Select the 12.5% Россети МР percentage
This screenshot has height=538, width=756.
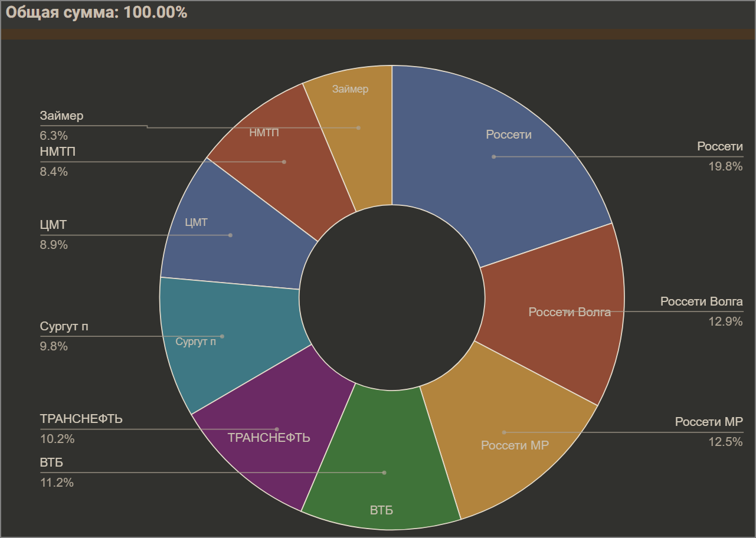725,442
